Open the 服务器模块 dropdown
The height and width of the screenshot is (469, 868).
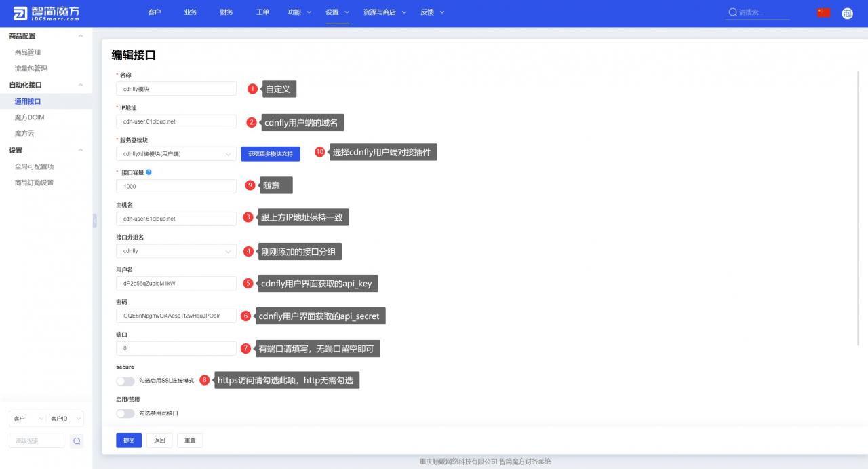(x=176, y=154)
